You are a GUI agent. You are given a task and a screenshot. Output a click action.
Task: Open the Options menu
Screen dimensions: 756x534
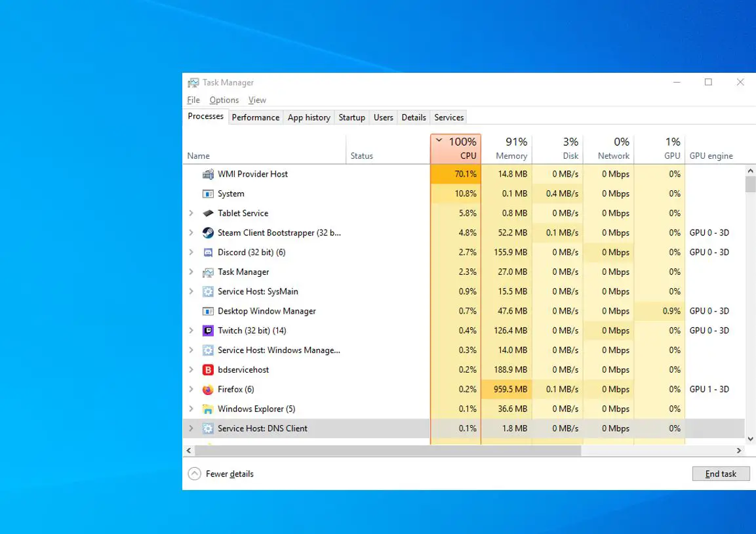coord(224,100)
